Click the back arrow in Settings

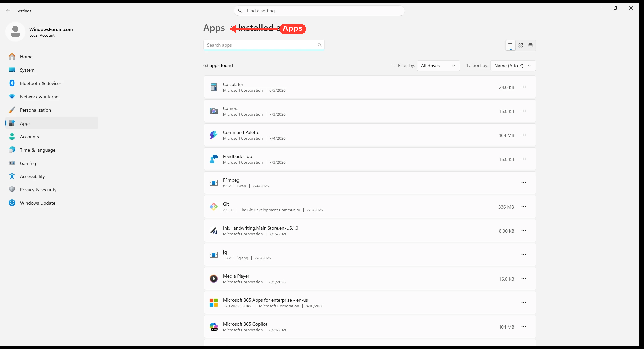pos(8,11)
